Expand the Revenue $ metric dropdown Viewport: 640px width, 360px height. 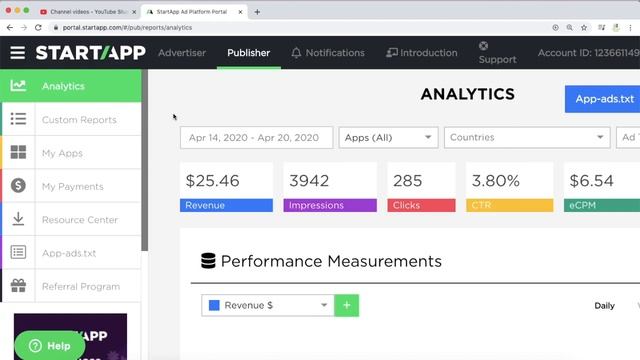click(x=268, y=305)
